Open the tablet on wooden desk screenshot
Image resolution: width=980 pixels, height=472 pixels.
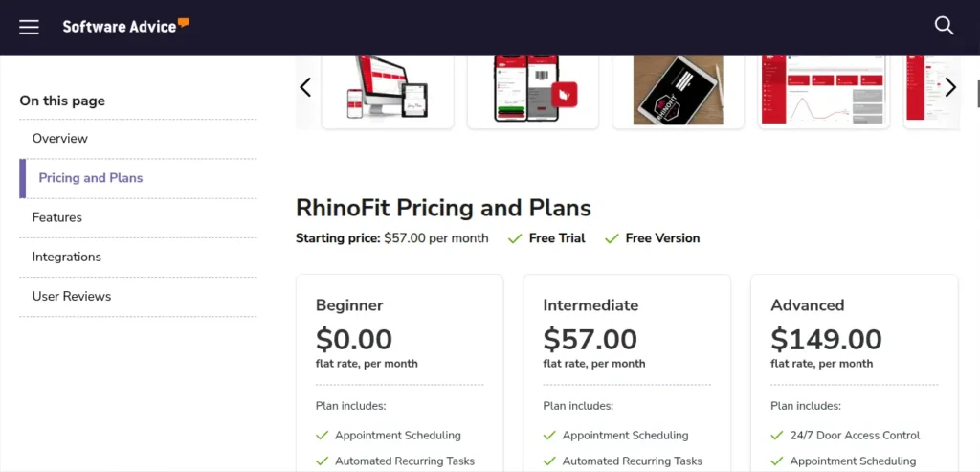click(678, 90)
